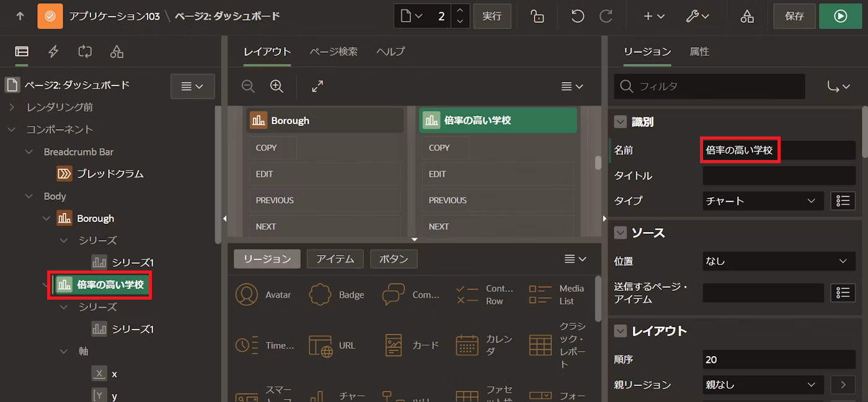Screen dimensions: 868x402
Task: Click the orange application icon
Action: [50, 16]
